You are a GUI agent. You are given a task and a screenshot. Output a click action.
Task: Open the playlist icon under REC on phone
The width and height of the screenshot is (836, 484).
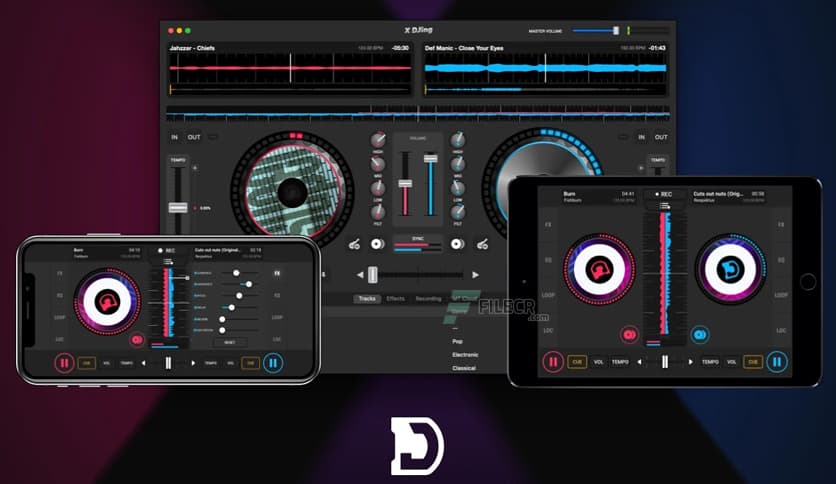click(x=168, y=261)
